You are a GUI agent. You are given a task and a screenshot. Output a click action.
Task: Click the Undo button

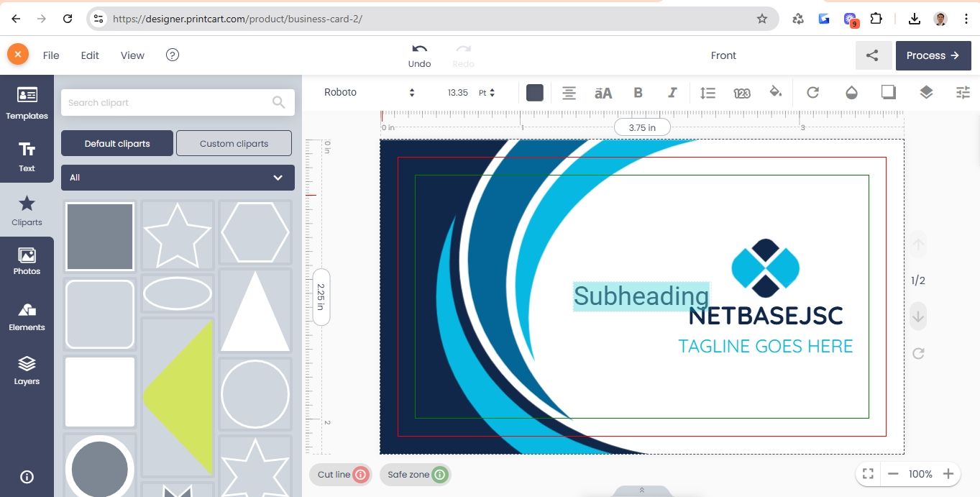coord(419,55)
